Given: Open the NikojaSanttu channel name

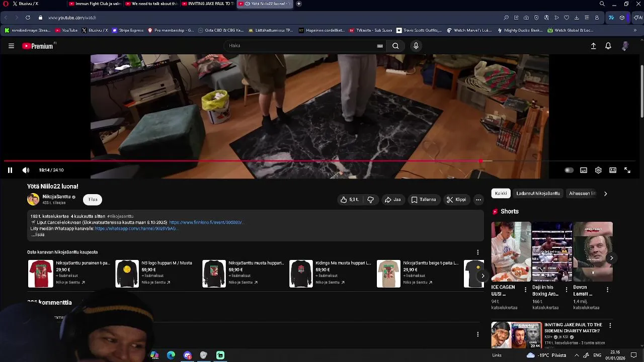Looking at the screenshot, I should (x=56, y=197).
